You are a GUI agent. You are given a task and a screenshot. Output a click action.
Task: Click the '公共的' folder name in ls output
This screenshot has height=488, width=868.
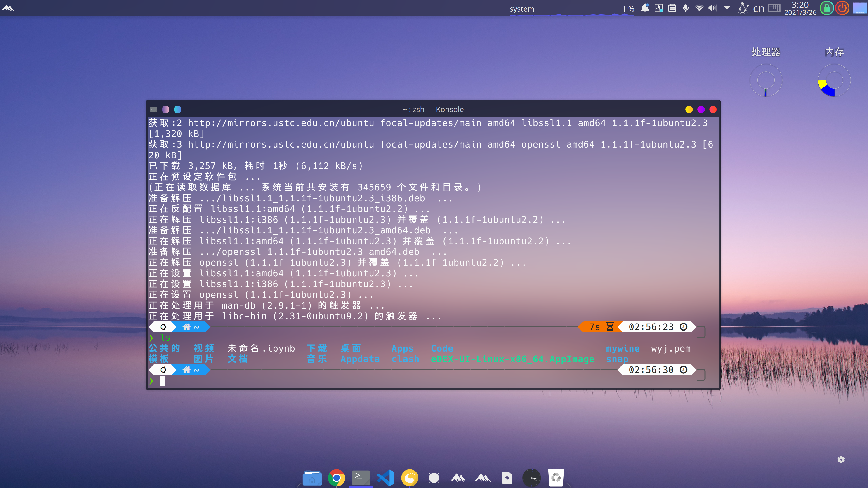point(164,348)
